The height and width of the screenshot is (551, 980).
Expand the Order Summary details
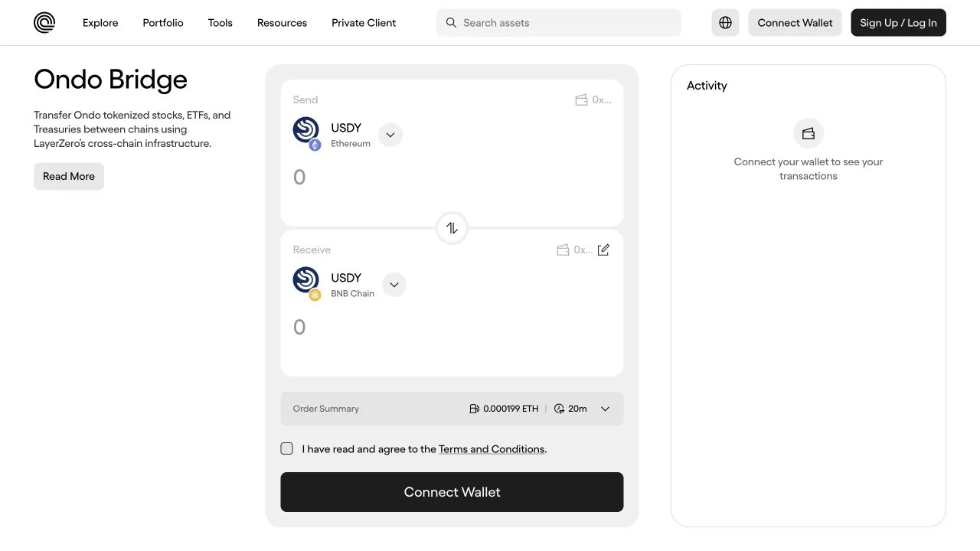605,409
